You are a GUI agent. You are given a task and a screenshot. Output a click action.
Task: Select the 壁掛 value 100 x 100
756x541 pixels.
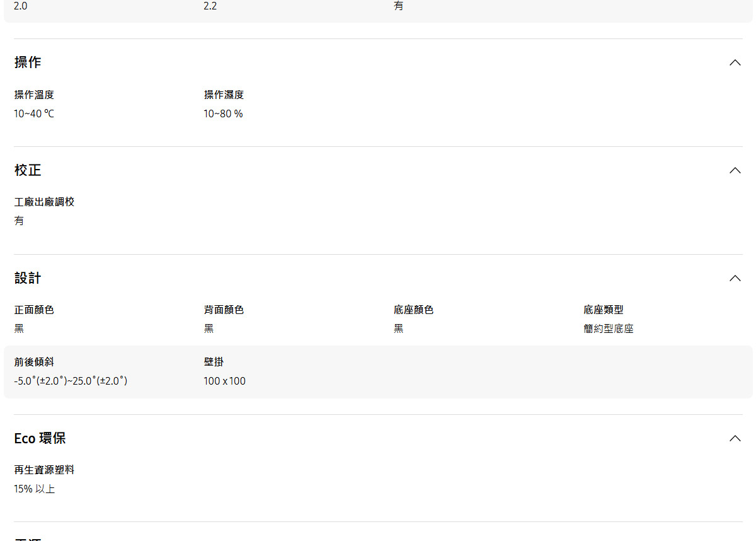pyautogui.click(x=224, y=381)
